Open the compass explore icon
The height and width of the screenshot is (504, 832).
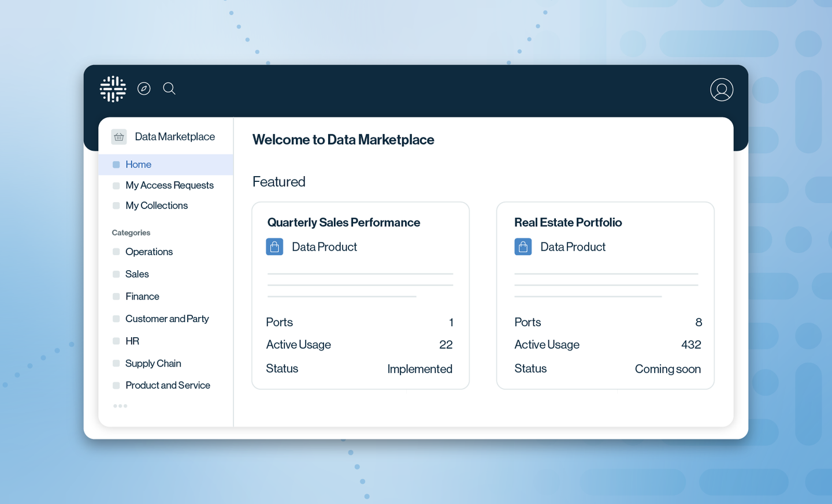click(x=144, y=88)
